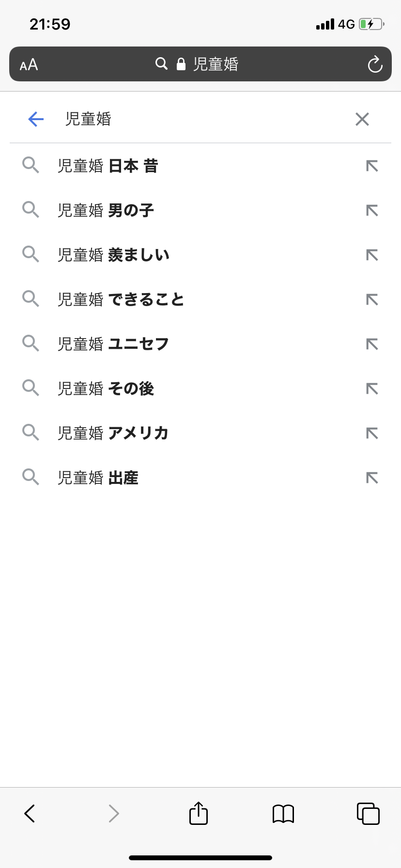Tap the reload page icon
This screenshot has height=868, width=401.
375,64
